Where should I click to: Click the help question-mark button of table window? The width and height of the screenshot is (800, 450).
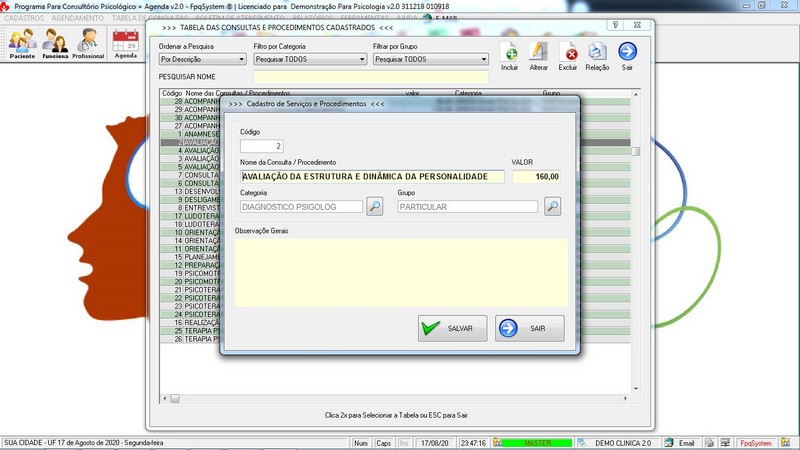point(615,25)
